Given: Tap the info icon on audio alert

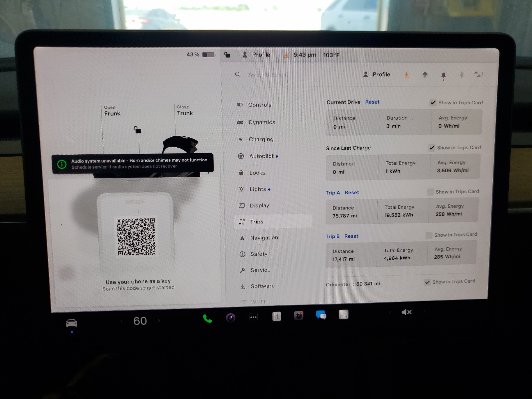Looking at the screenshot, I should [x=62, y=164].
